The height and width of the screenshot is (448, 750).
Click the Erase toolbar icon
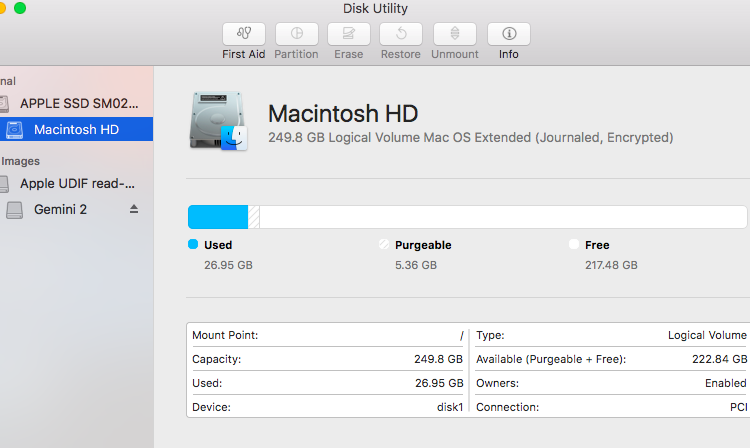pyautogui.click(x=348, y=34)
